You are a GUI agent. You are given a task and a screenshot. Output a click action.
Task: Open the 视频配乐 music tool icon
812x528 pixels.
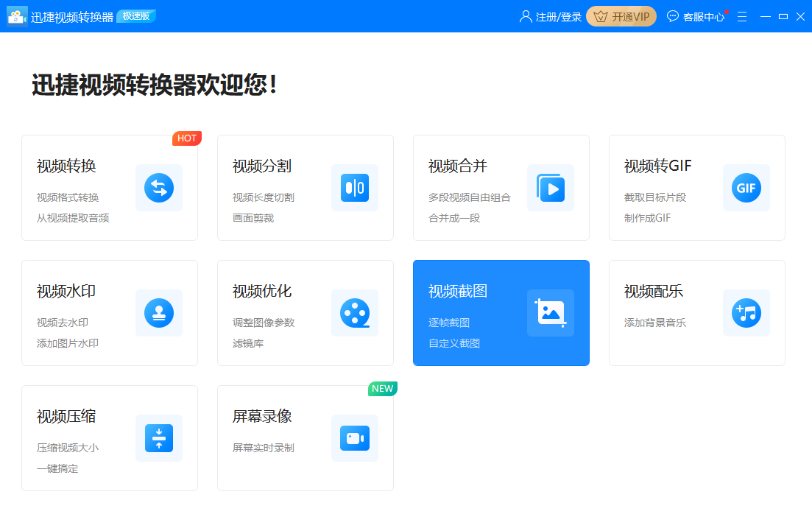point(746,313)
